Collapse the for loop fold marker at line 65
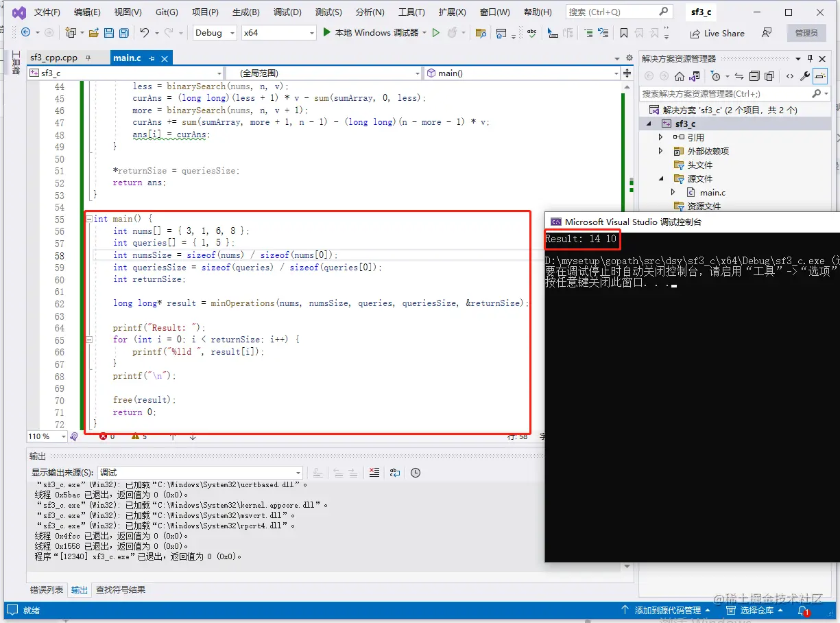 [88, 339]
